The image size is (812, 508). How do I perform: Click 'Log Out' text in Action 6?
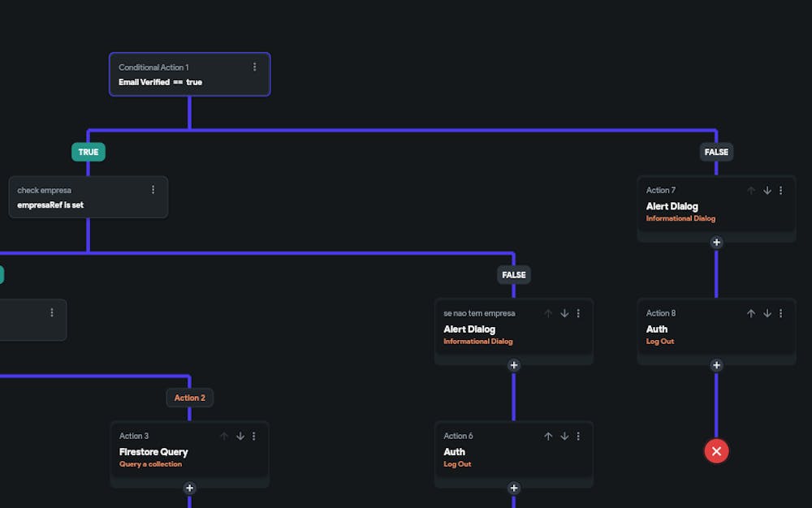tap(457, 464)
